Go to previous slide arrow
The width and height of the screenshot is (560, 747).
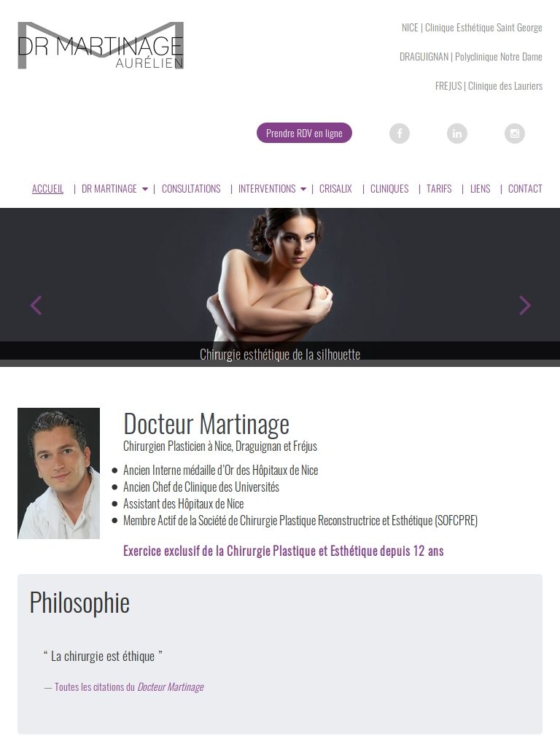click(36, 306)
